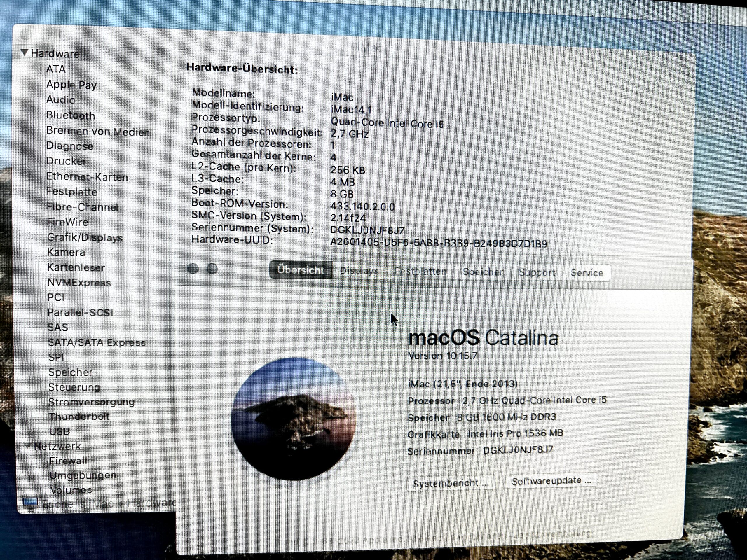Viewport: 747px width, 560px height.
Task: Collapse the Netzwerk section triangle
Action: click(28, 445)
